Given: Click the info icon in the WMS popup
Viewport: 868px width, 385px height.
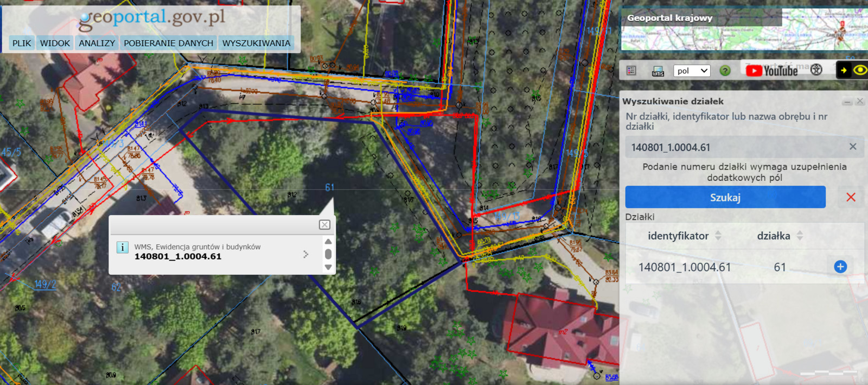Looking at the screenshot, I should [x=123, y=248].
